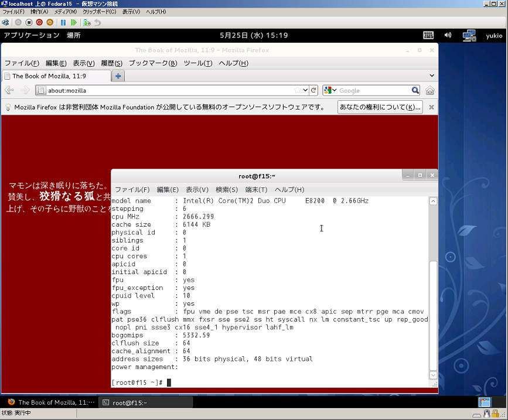Pause the virtual machine from the toolbar

(x=63, y=22)
